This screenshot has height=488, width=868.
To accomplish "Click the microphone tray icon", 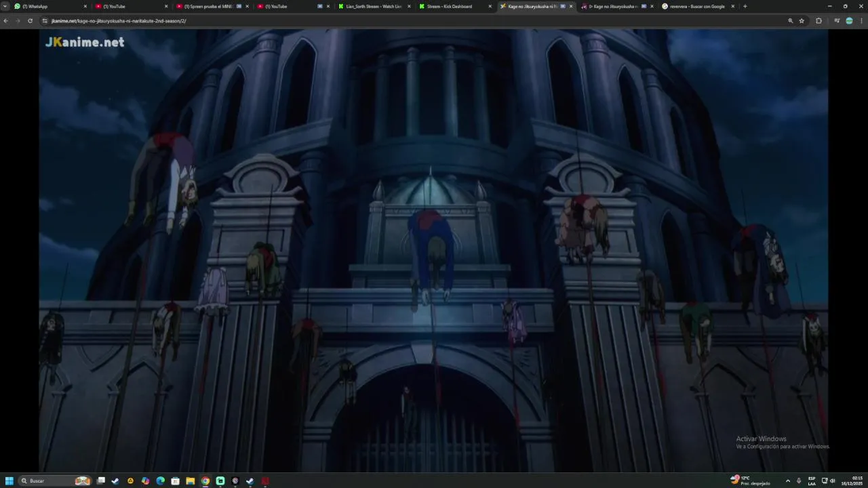I will tap(798, 481).
